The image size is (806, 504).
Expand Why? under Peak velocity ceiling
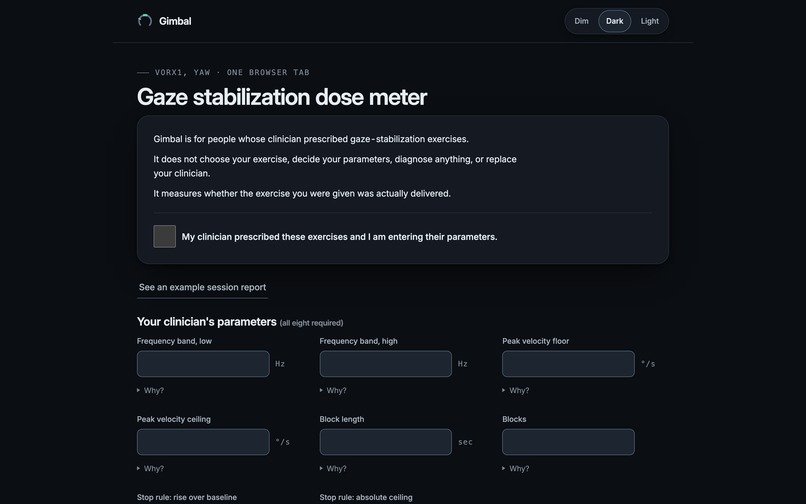(x=150, y=469)
